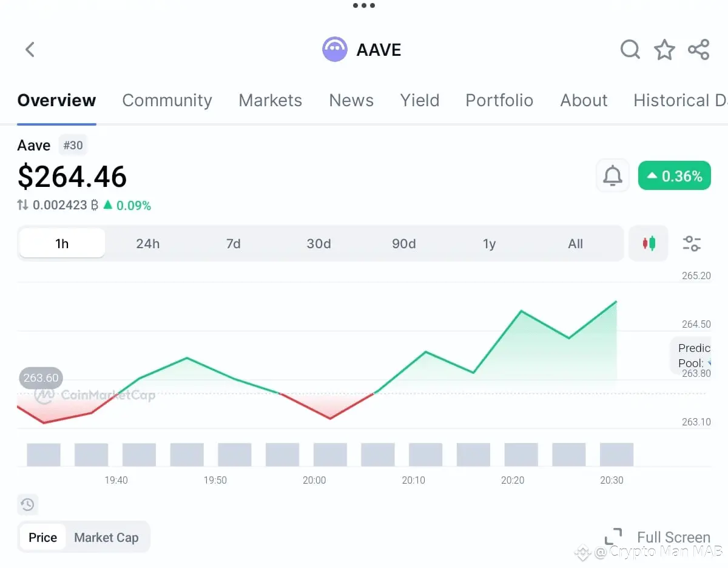Click the 20:10 volume bar
This screenshot has height=568, width=728.
[425, 455]
